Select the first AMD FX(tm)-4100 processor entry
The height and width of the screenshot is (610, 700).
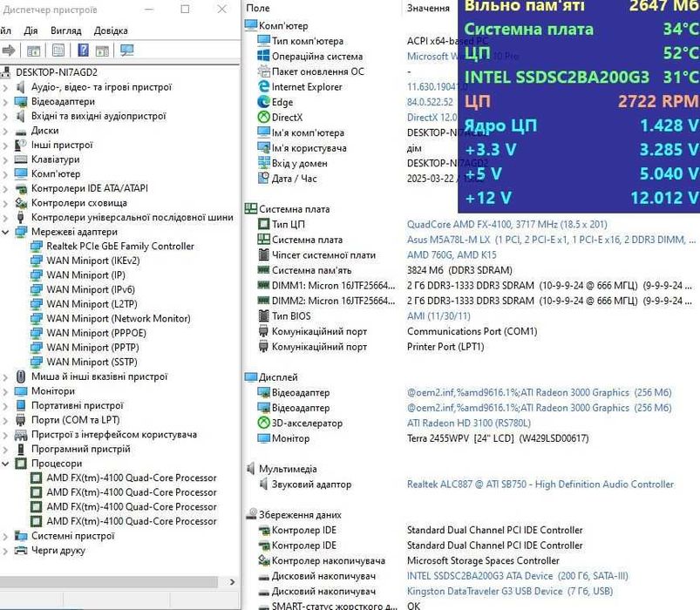click(x=132, y=478)
